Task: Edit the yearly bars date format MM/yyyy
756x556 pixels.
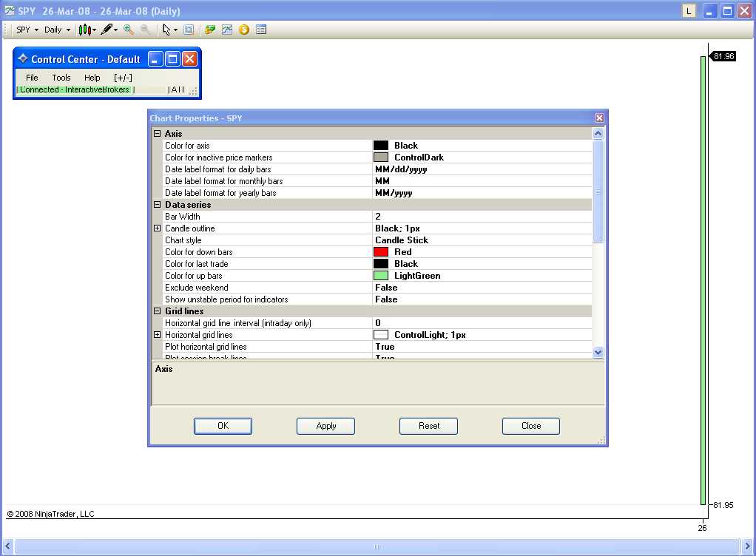Action: point(482,193)
